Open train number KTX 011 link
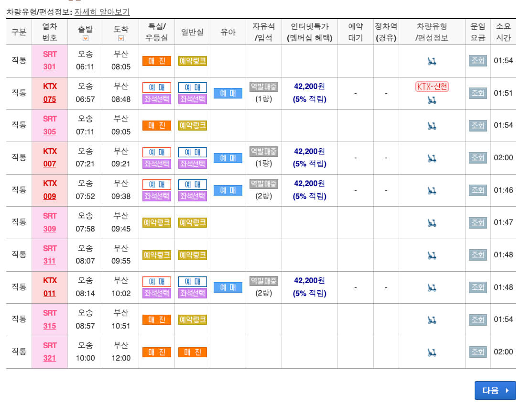The image size is (532, 407). pos(50,294)
